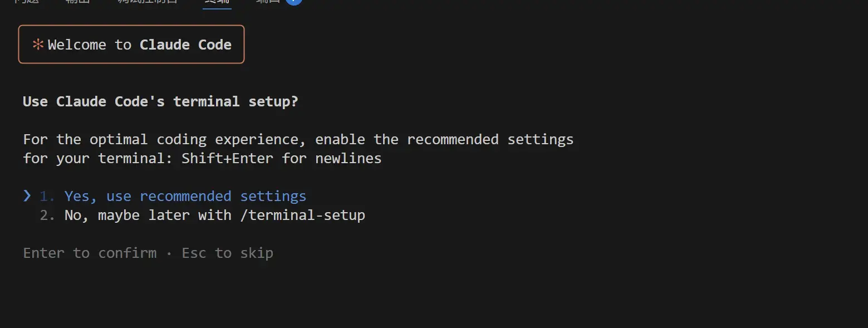Screen dimensions: 868x328
Task: Click the 'Use Claude Code's terminal setup?' heading
Action: click(160, 101)
